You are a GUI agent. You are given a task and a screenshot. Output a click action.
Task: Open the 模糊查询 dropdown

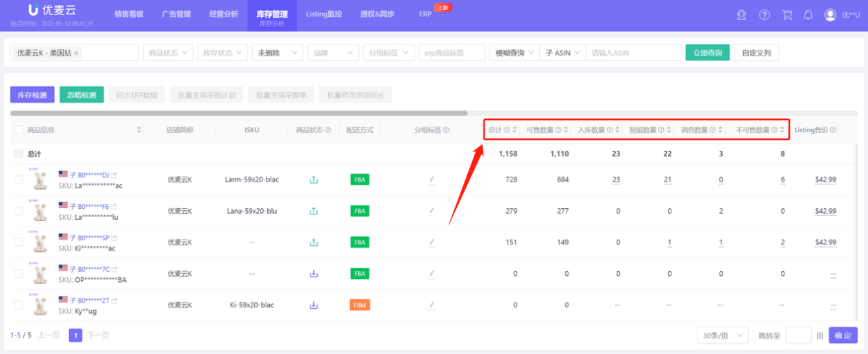tap(514, 53)
